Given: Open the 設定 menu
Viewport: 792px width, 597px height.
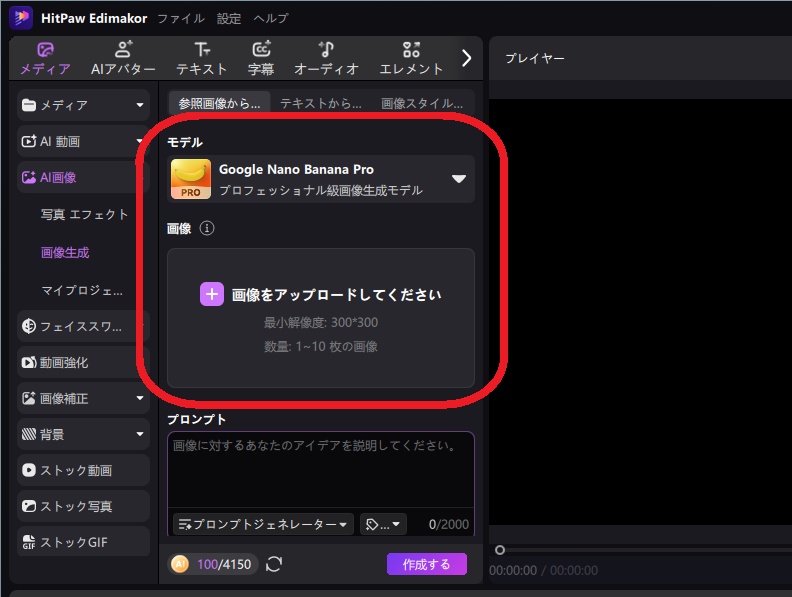Looking at the screenshot, I should pos(229,19).
